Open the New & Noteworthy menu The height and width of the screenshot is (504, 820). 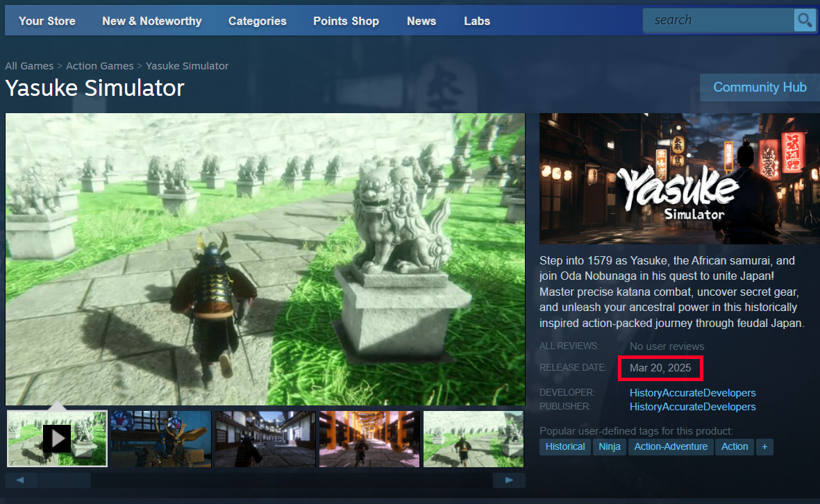(x=152, y=21)
